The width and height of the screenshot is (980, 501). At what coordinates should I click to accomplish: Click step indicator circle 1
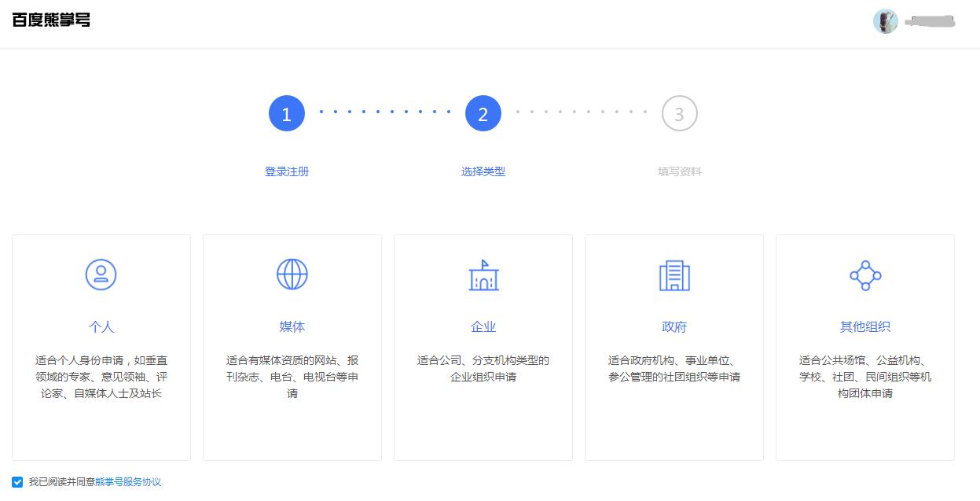pyautogui.click(x=286, y=112)
